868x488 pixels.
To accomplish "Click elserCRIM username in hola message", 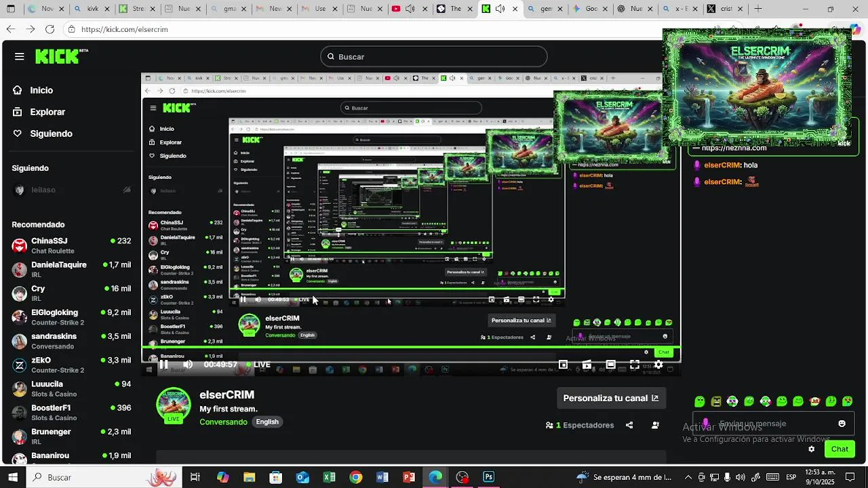I will [x=722, y=165].
